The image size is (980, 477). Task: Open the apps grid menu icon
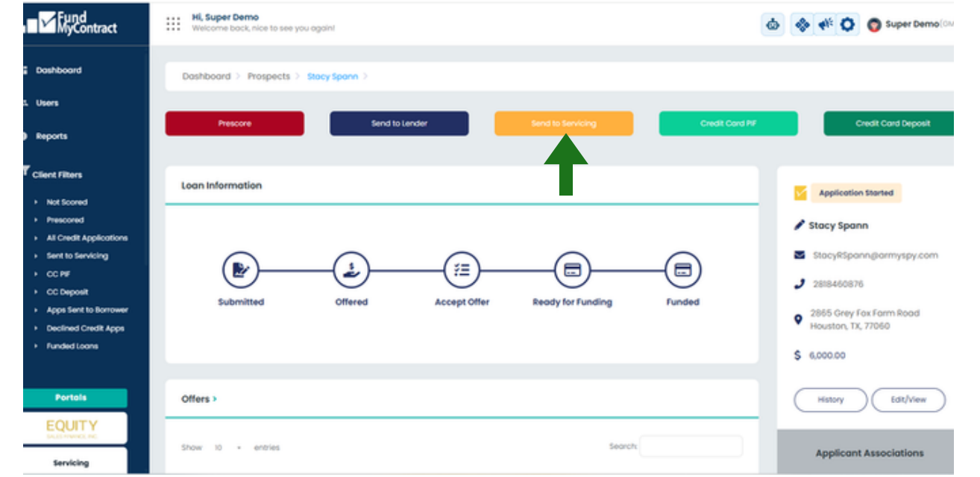click(x=173, y=24)
